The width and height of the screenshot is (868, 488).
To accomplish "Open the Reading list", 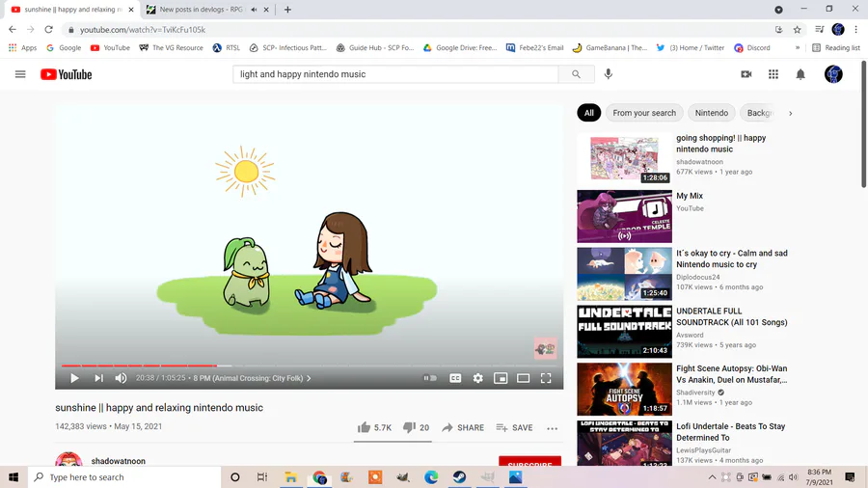I will point(836,48).
